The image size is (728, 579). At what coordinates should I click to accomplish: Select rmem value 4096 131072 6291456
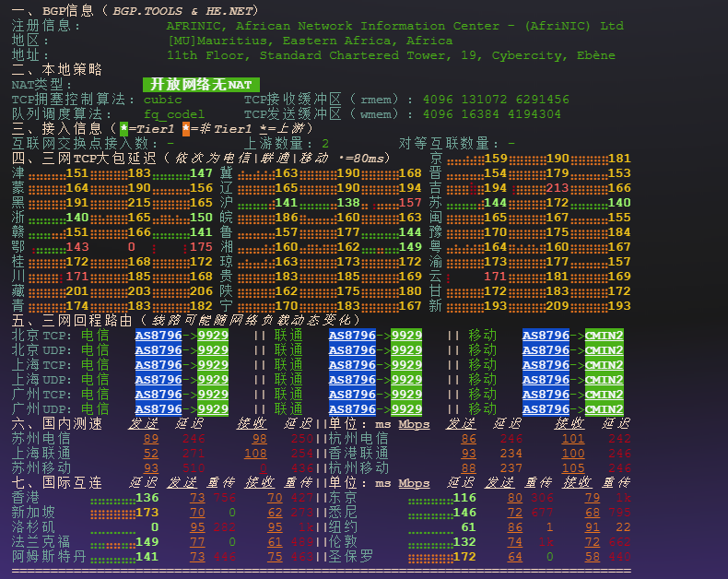(x=496, y=100)
